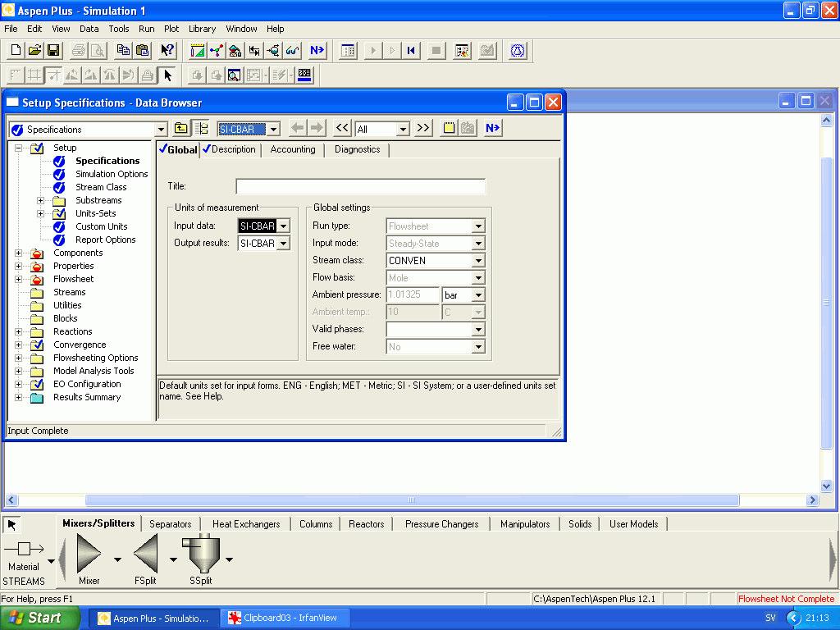Activate What's This help pointer
This screenshot has height=630, width=840.
pos(167,50)
